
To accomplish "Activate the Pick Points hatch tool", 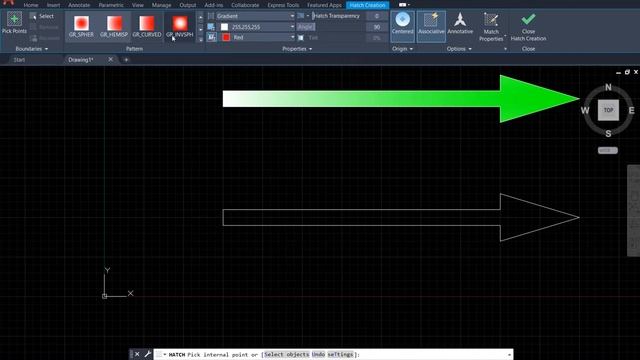I will (x=14, y=23).
